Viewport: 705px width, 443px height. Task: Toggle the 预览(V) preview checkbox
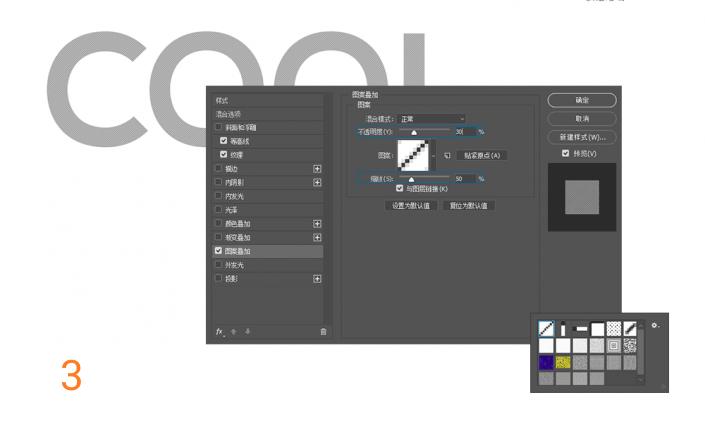click(x=566, y=153)
